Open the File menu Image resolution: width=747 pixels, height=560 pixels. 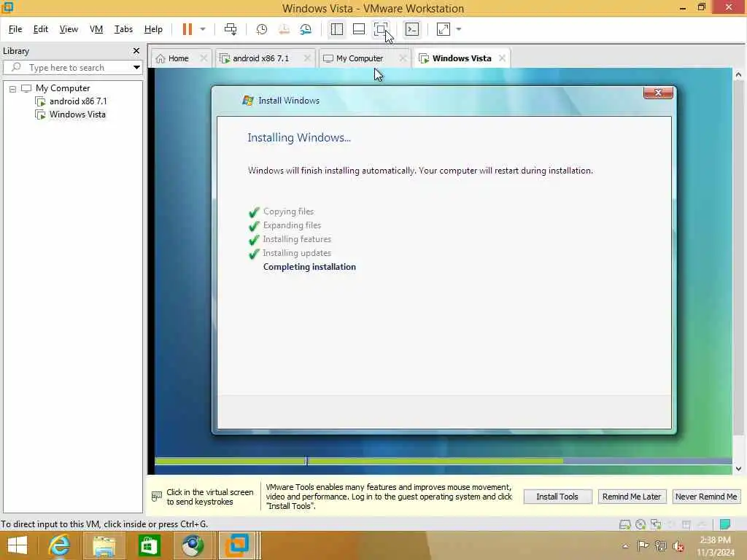(15, 29)
